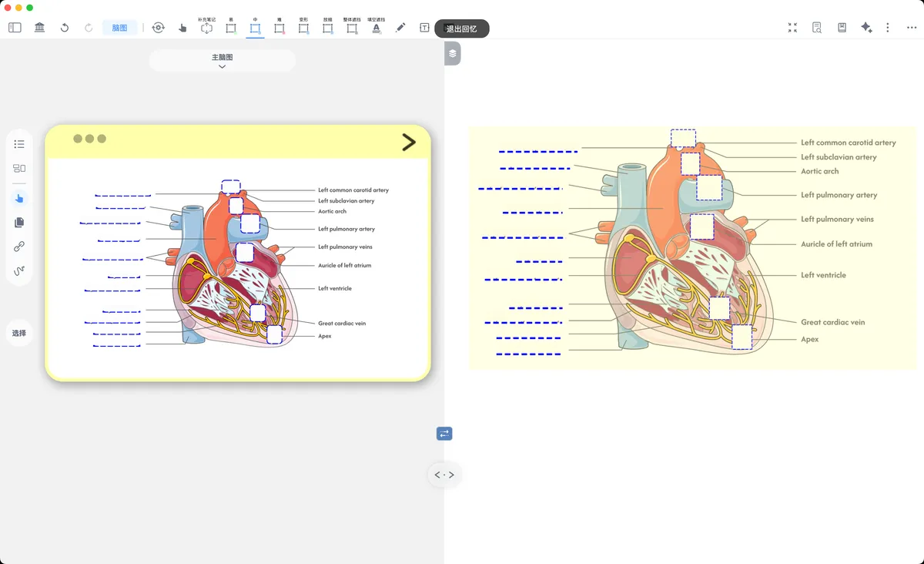Click the undo arrow icon

pos(65,28)
